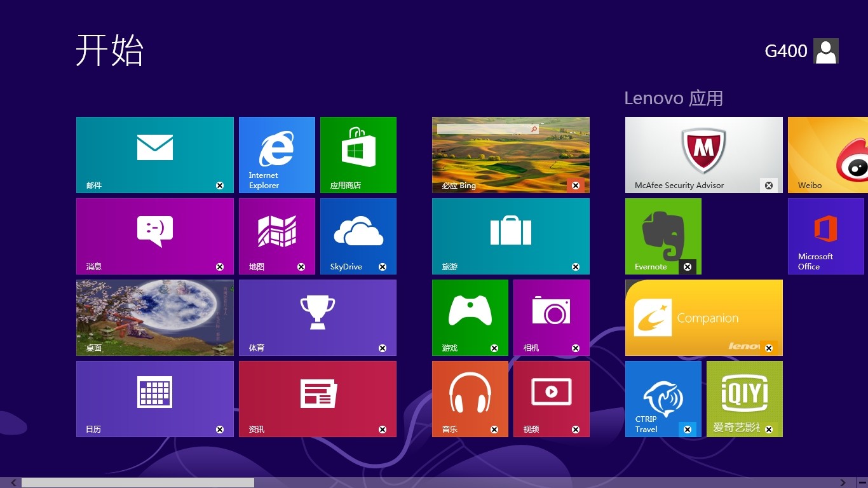The image size is (868, 488).
Task: Click the x badge on Evernote tile
Action: (688, 267)
